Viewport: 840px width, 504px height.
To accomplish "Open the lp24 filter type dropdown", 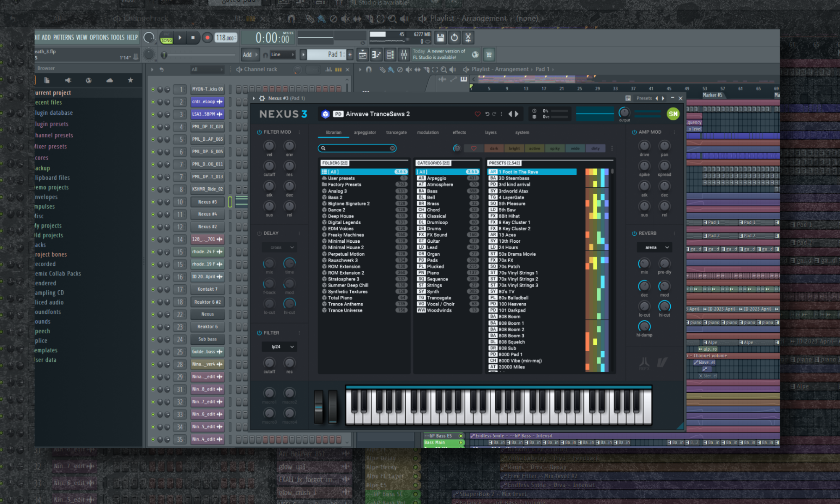I will pos(279,346).
